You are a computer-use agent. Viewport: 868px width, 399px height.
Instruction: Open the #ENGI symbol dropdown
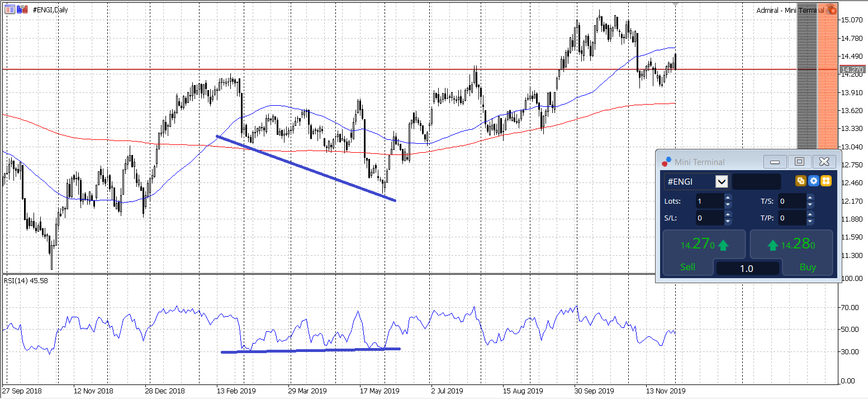click(722, 181)
